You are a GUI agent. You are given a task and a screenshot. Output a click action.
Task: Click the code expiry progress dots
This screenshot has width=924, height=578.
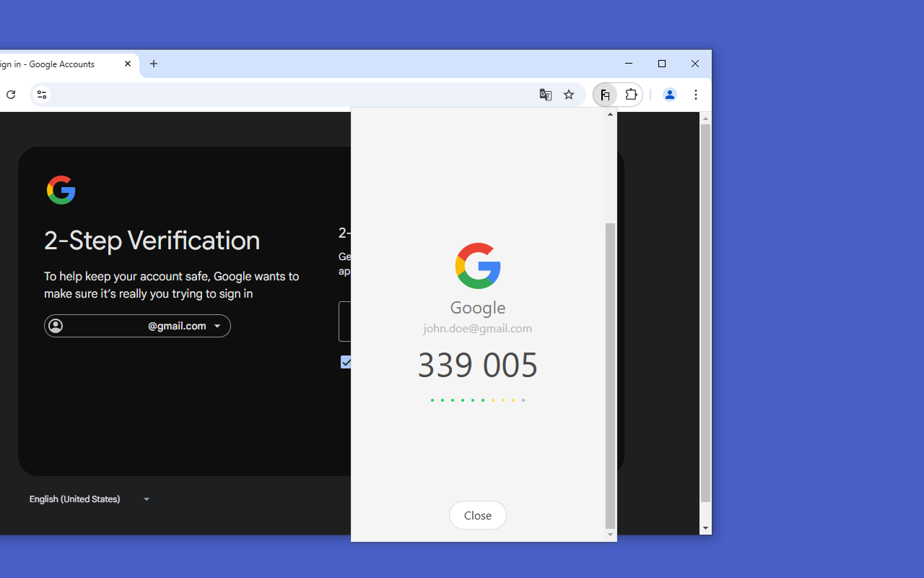[x=478, y=400]
